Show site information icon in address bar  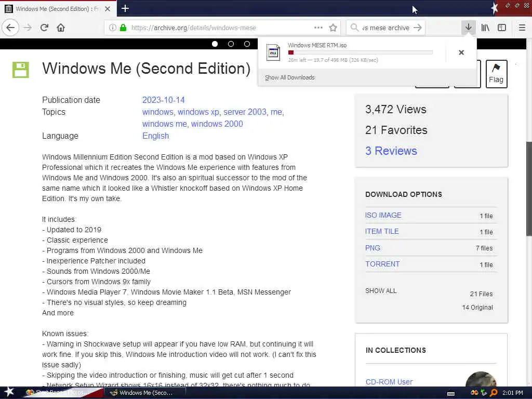coord(112,28)
